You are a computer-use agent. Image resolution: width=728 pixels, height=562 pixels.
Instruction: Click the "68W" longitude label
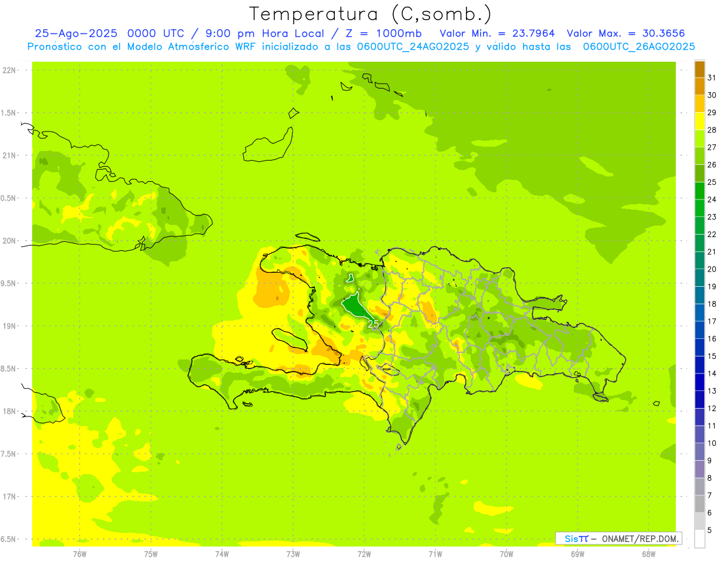tap(649, 554)
